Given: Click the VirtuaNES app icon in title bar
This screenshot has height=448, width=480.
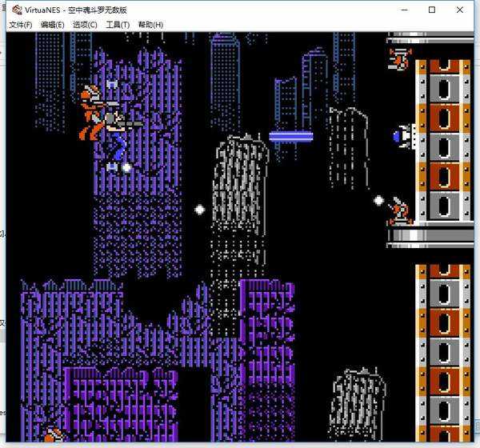Looking at the screenshot, I should pyautogui.click(x=16, y=10).
